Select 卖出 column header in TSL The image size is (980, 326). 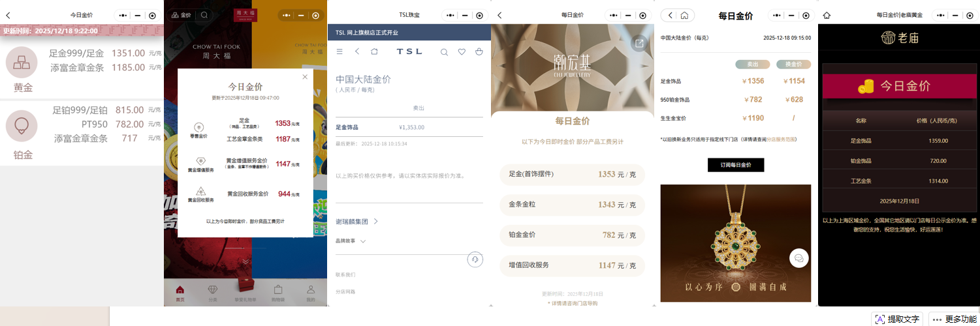[419, 108]
